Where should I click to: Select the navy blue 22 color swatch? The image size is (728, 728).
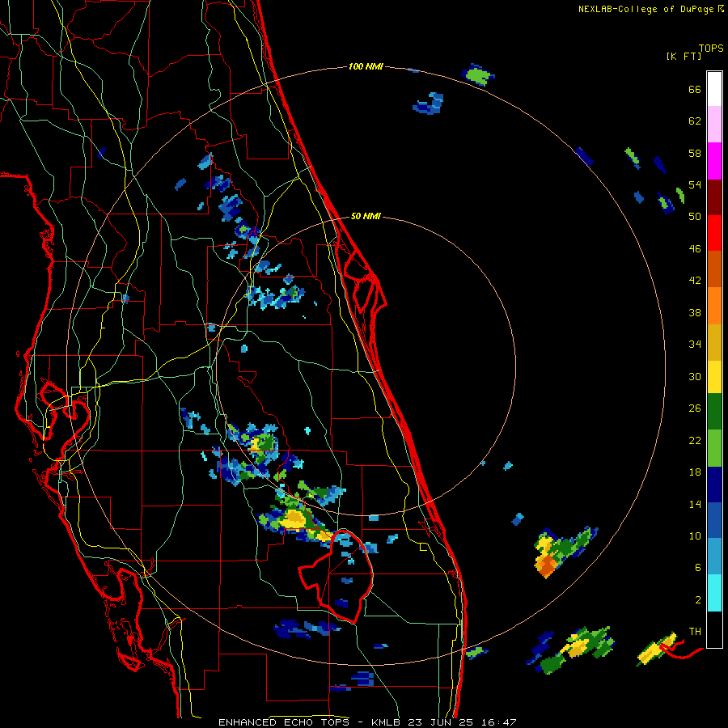pyautogui.click(x=714, y=485)
